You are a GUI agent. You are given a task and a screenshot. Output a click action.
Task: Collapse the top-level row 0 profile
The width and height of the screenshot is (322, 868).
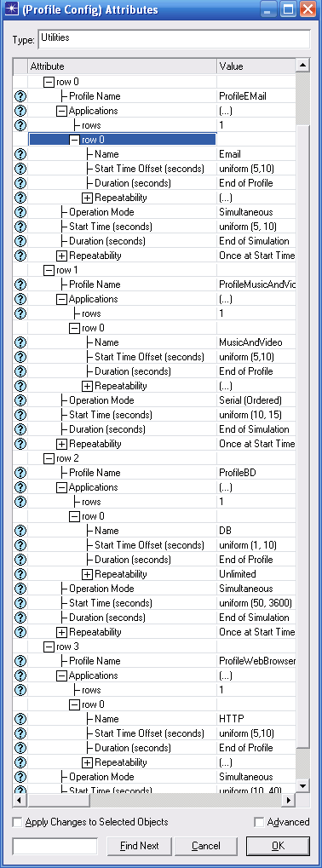coord(49,82)
